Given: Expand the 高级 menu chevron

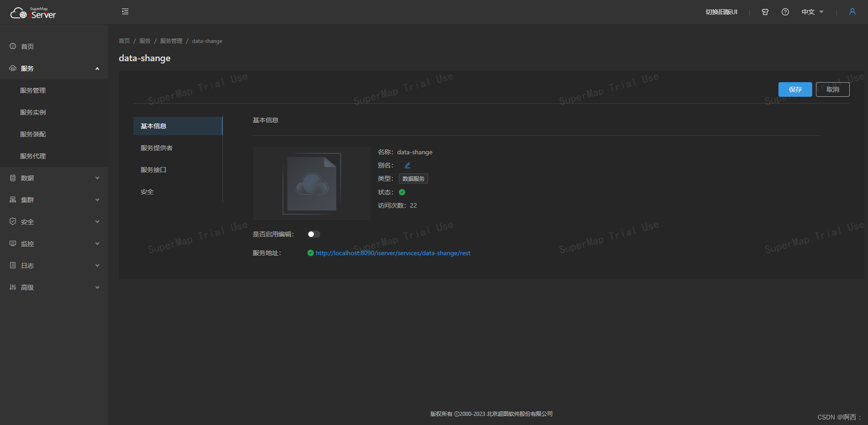Looking at the screenshot, I should coord(97,288).
